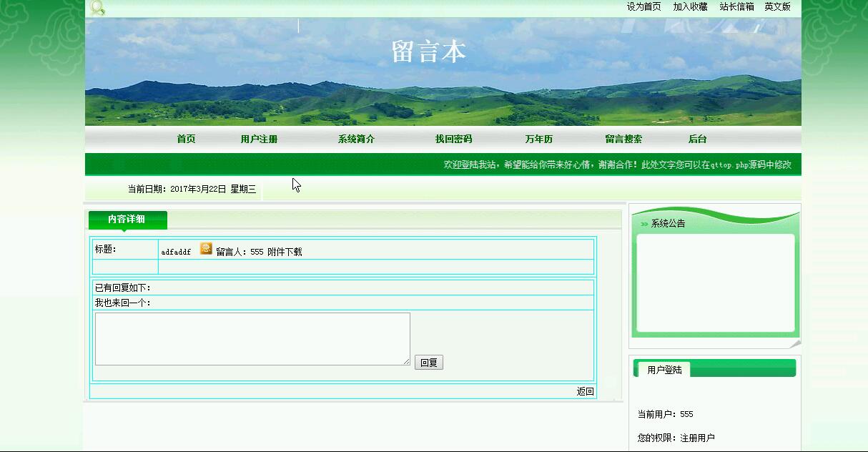868x452 pixels.
Task: Click the 标题 label cell
Action: point(125,249)
